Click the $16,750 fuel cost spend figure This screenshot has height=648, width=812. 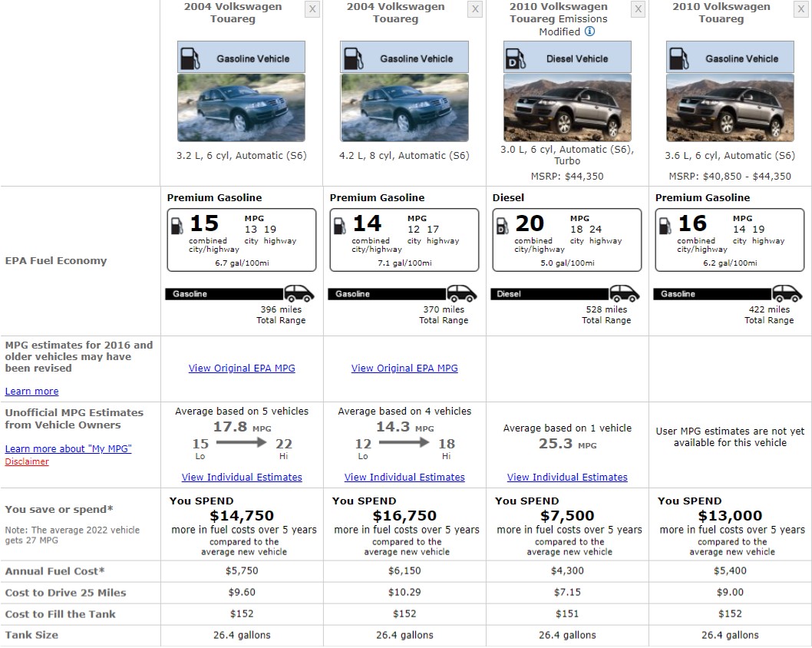pyautogui.click(x=404, y=516)
